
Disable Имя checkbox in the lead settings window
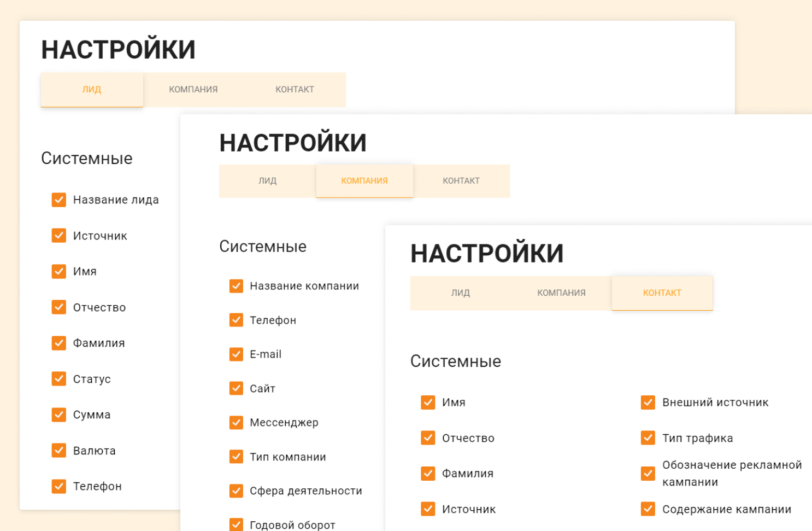tap(59, 272)
